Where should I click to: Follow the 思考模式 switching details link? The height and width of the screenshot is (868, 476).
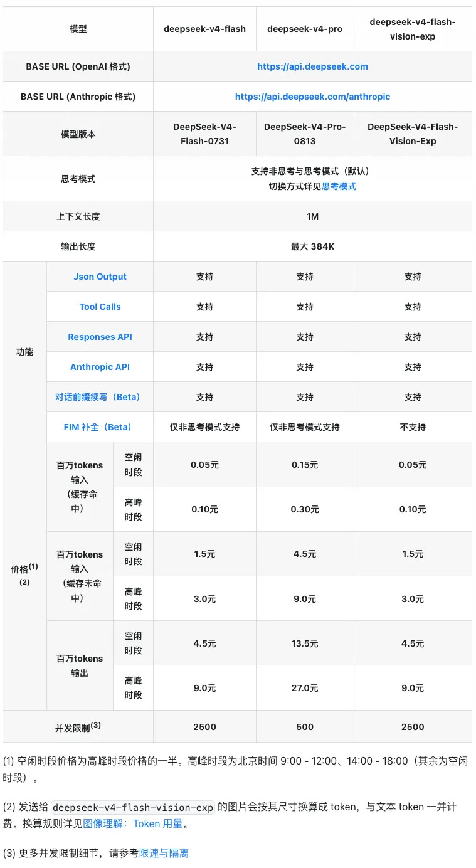point(339,186)
